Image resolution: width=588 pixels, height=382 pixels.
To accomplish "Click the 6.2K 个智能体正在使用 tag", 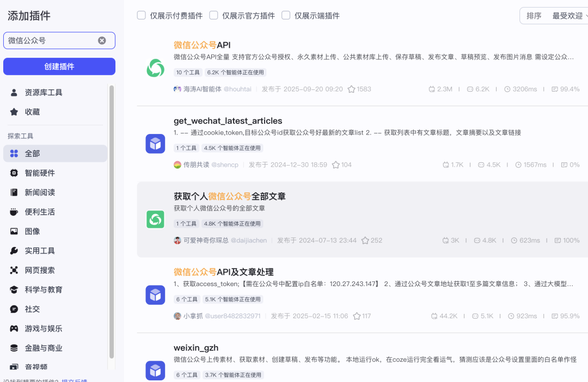I will 236,72.
